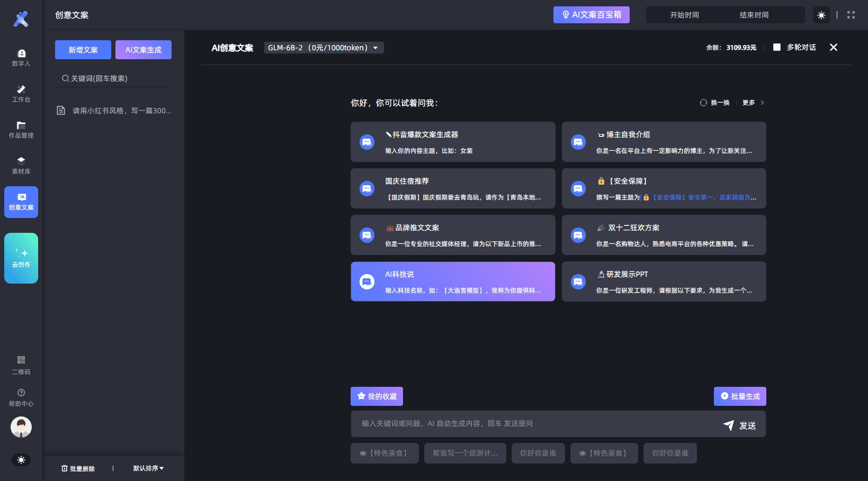Viewport: 868px width, 481px height.
Task: Expand 更多 prompt suggestions
Action: click(x=753, y=103)
